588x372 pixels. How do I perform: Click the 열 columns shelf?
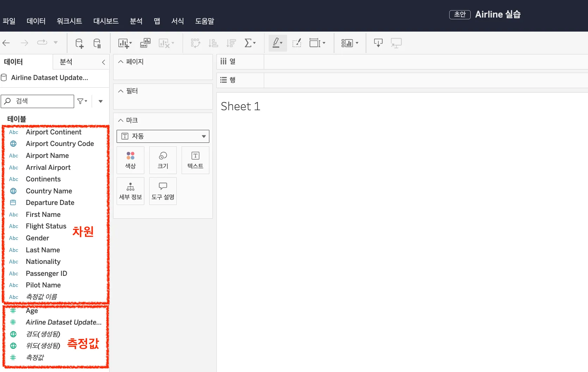(x=426, y=62)
